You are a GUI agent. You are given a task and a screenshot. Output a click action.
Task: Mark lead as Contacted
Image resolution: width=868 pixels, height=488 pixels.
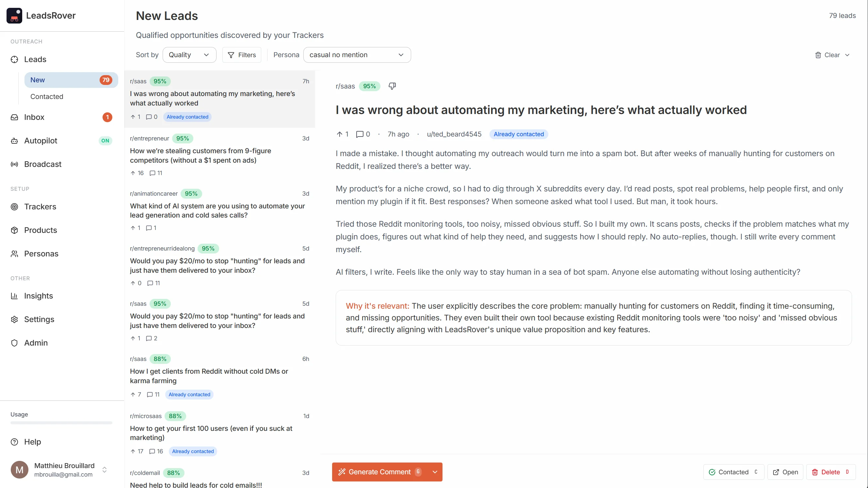tap(733, 472)
